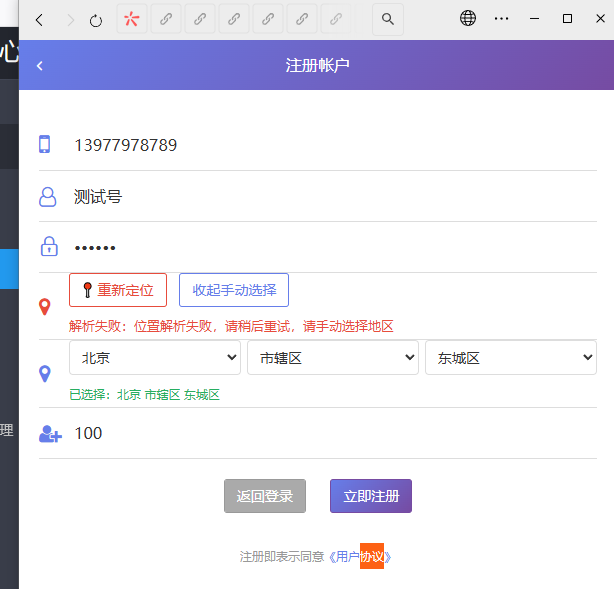Click the 注册即表示同意 text
Screen dimensions: 614x589
[x=282, y=556]
